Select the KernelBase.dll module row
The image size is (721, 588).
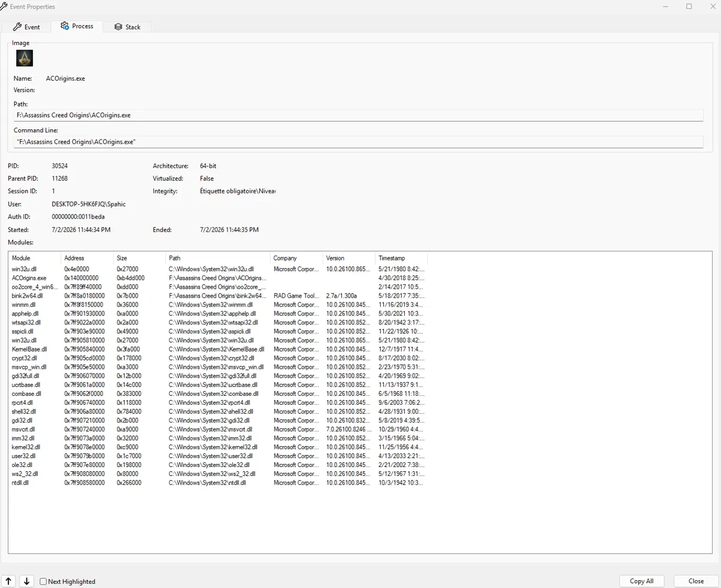218,349
